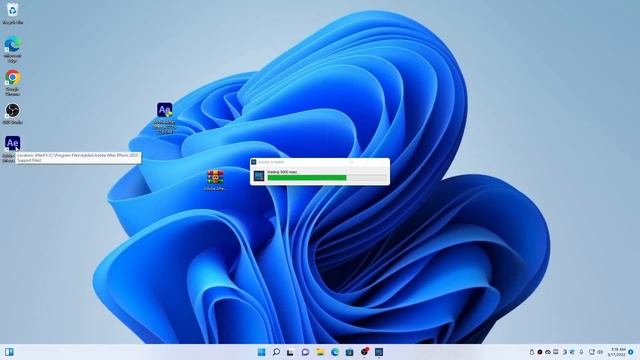Open network settings from system tray
The image size is (640, 360).
[x=591, y=352]
